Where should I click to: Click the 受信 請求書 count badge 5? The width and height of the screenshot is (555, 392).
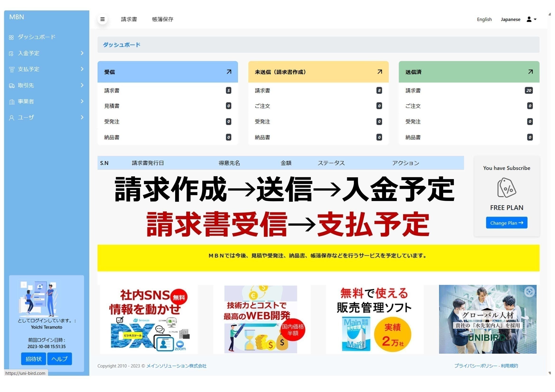(x=229, y=91)
